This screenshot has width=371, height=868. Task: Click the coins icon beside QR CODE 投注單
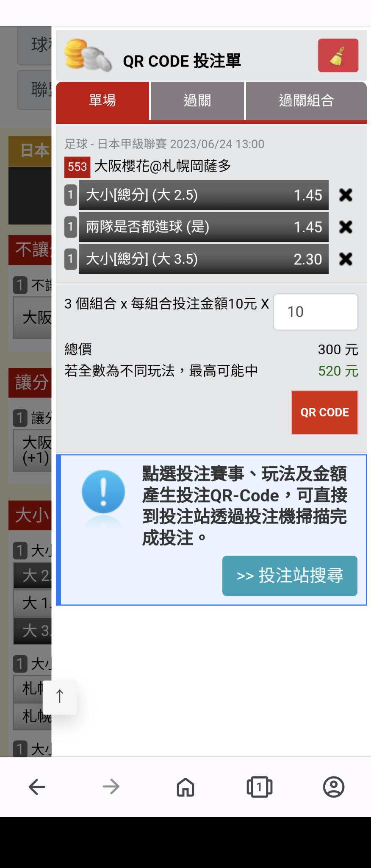click(x=88, y=55)
